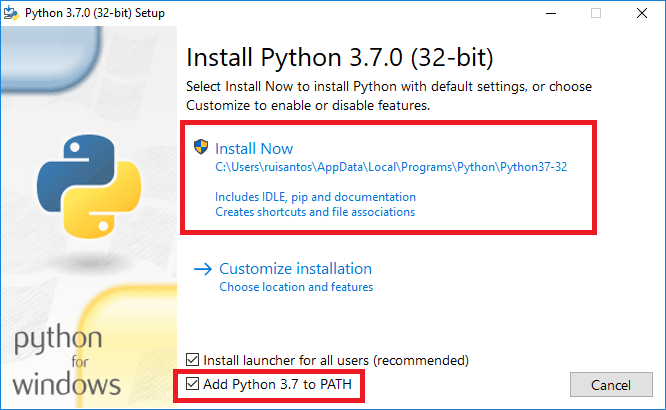Click the UAC shield icon beside Install Now
The width and height of the screenshot is (666, 410).
(x=202, y=148)
